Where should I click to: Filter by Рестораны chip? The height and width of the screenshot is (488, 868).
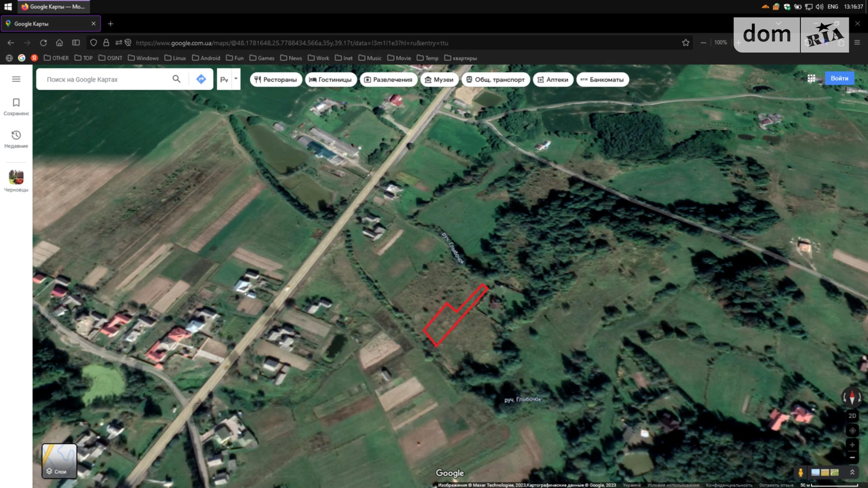[276, 80]
